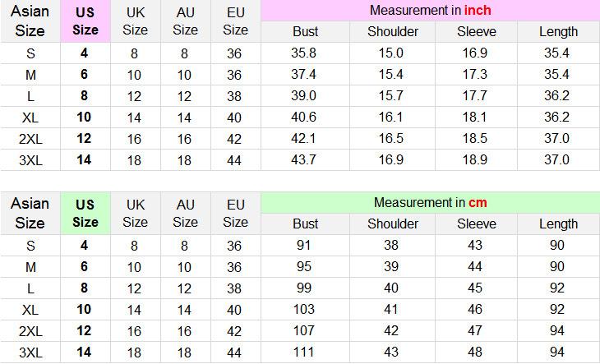Click the green 'Measurement in cm' header
The height and width of the screenshot is (364, 600).
click(x=430, y=202)
